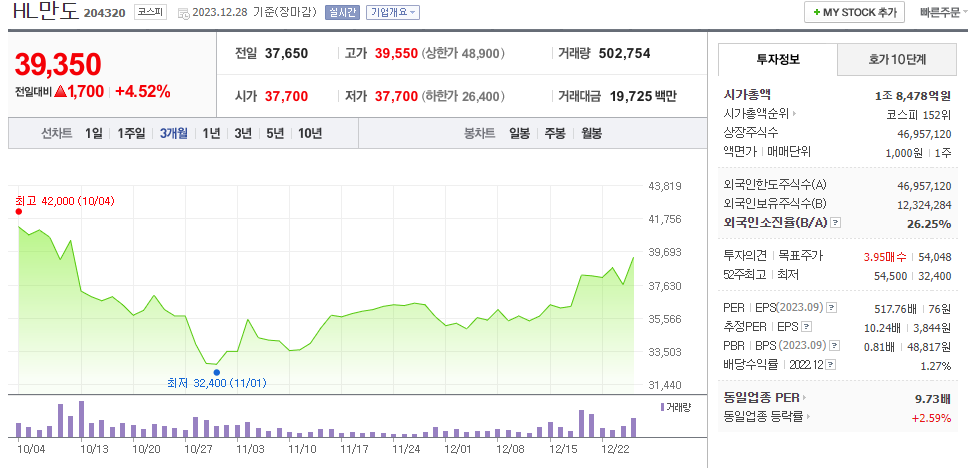Show the 주봉 weekly candle chart
Viewport: 976px width, 468px height.
555,133
